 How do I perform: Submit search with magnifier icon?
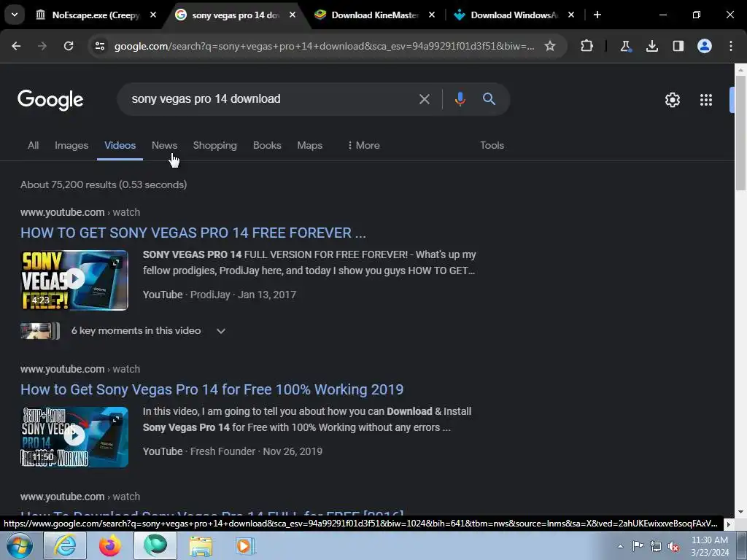[489, 99]
